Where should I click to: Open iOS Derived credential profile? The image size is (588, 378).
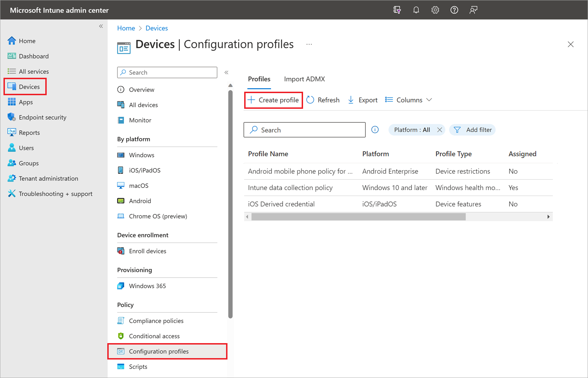[281, 204]
